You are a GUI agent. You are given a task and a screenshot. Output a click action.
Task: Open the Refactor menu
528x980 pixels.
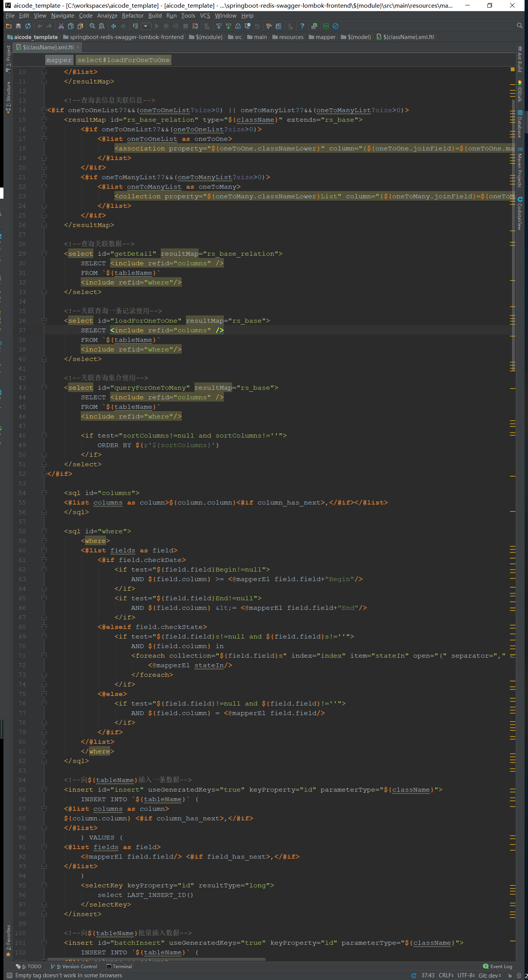[x=132, y=16]
